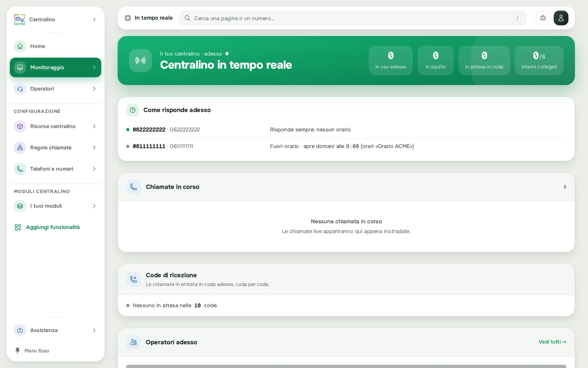
Task: Open the Assistenza menu item
Action: [55, 330]
